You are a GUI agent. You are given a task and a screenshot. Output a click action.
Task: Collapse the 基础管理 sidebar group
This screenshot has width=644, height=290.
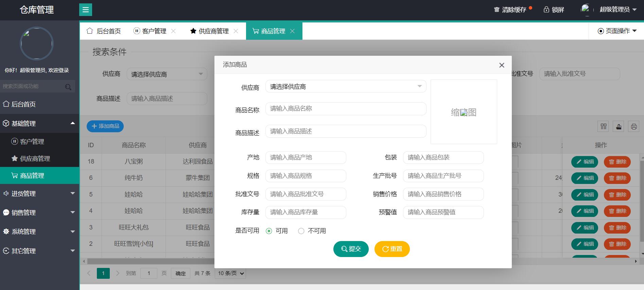pos(39,123)
